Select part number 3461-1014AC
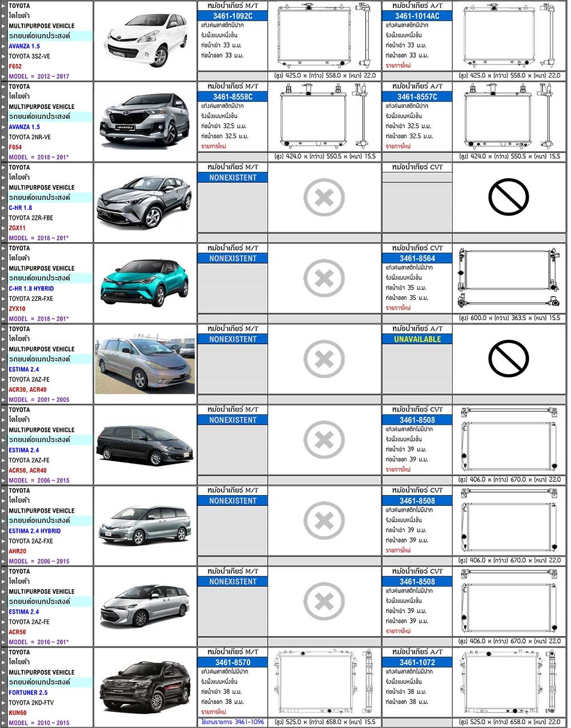Screen dimensions: 571x728 (x=417, y=16)
